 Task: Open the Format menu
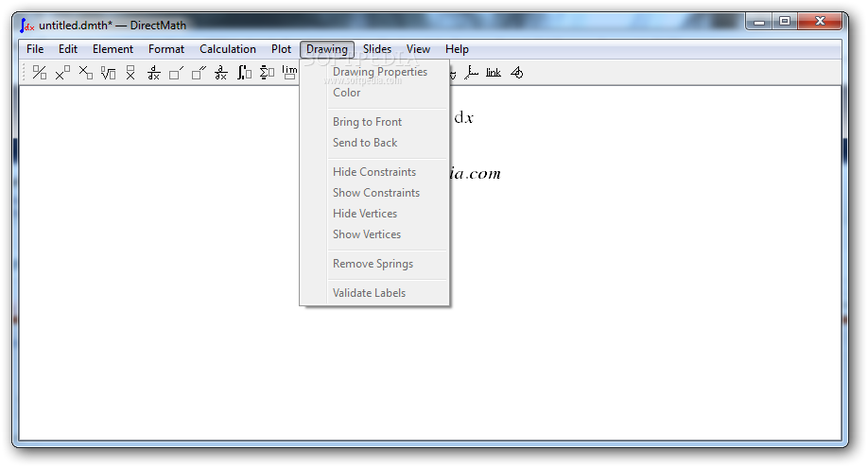tap(166, 49)
